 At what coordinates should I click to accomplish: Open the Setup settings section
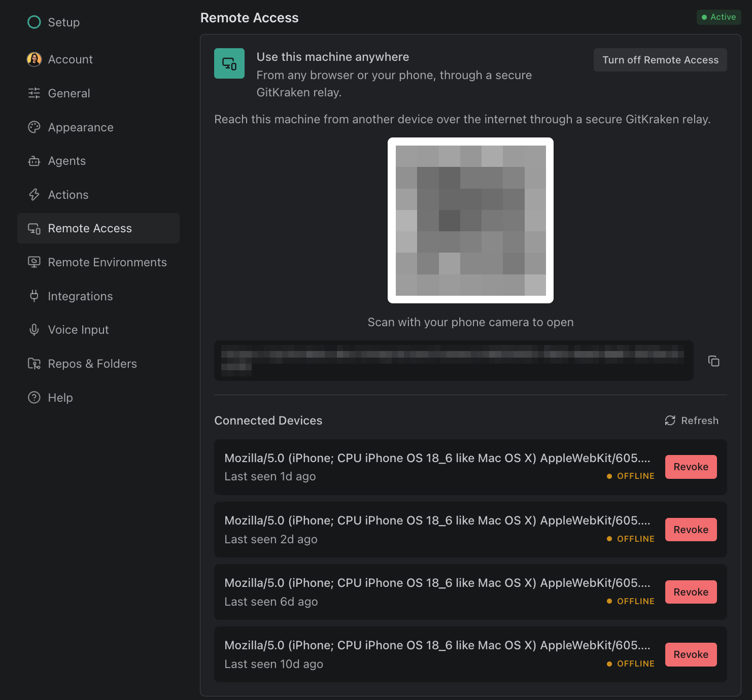point(98,22)
